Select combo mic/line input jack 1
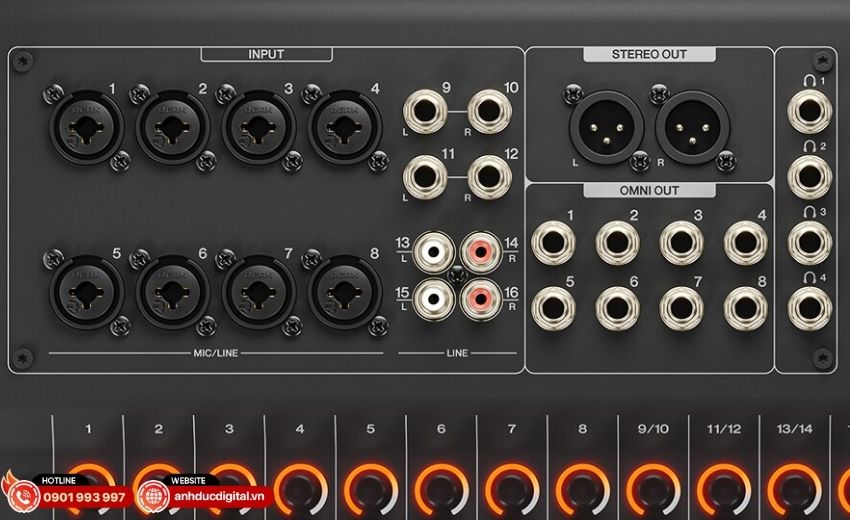The width and height of the screenshot is (850, 520). [x=87, y=129]
